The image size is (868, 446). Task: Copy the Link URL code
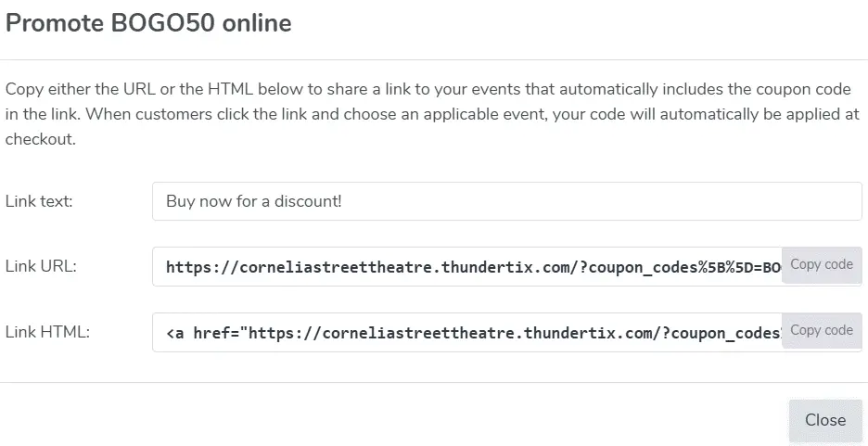click(x=821, y=264)
